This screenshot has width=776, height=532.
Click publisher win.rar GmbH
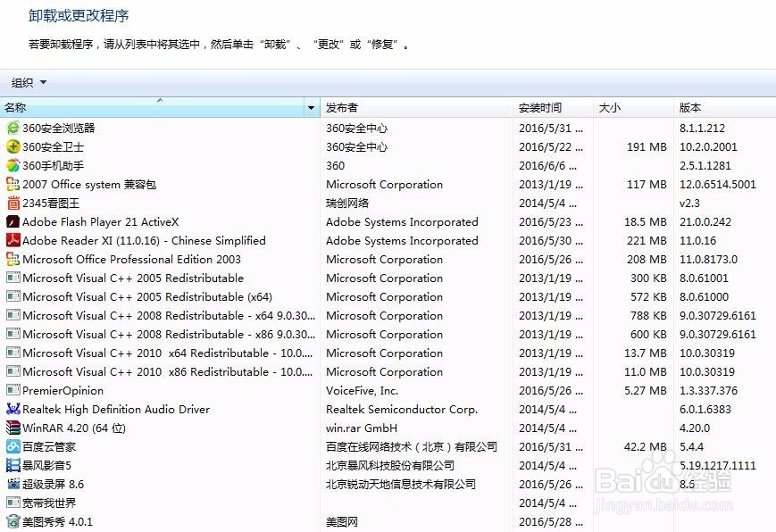click(x=362, y=428)
